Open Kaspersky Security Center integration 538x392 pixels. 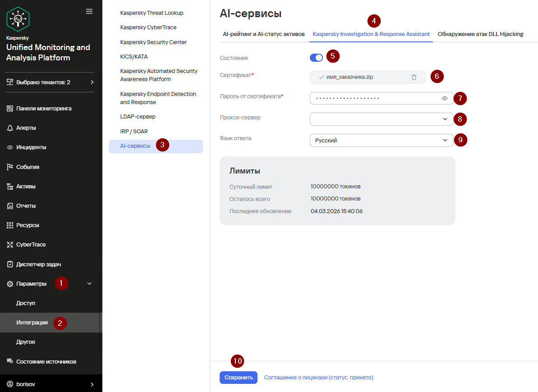(x=153, y=42)
